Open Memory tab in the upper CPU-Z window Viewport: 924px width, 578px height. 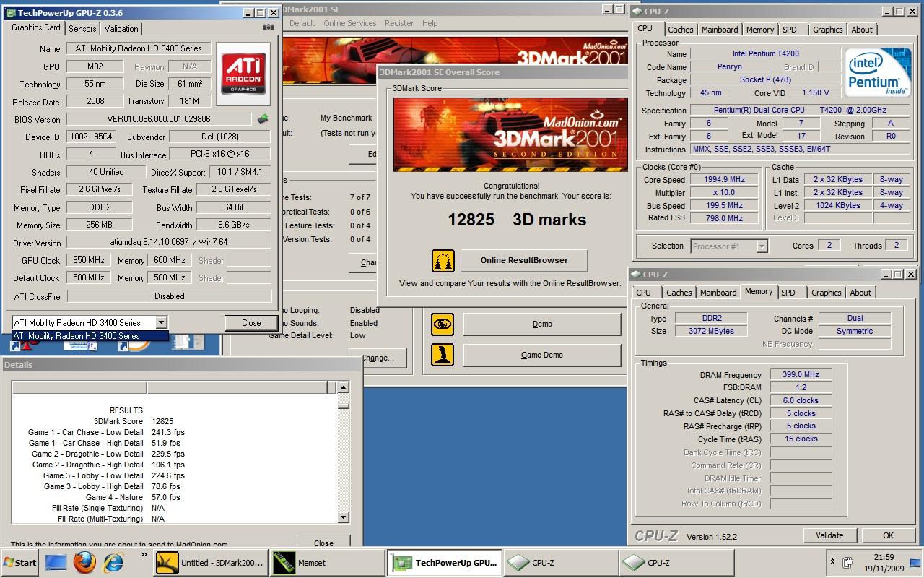760,30
